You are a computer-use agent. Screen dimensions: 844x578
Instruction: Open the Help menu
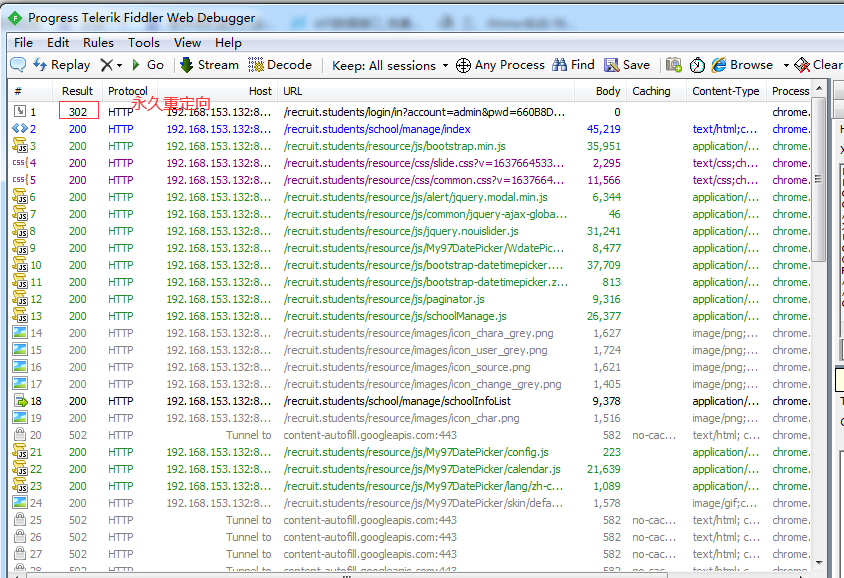(228, 43)
